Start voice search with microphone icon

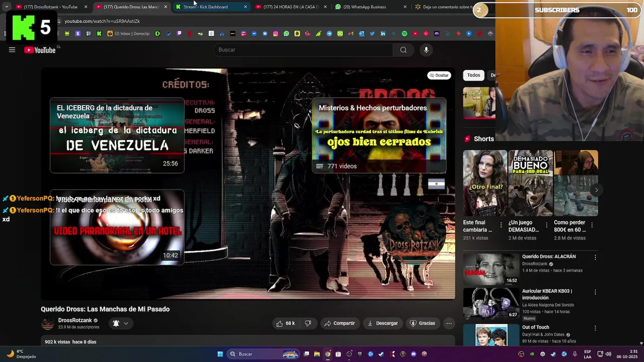[x=426, y=50]
